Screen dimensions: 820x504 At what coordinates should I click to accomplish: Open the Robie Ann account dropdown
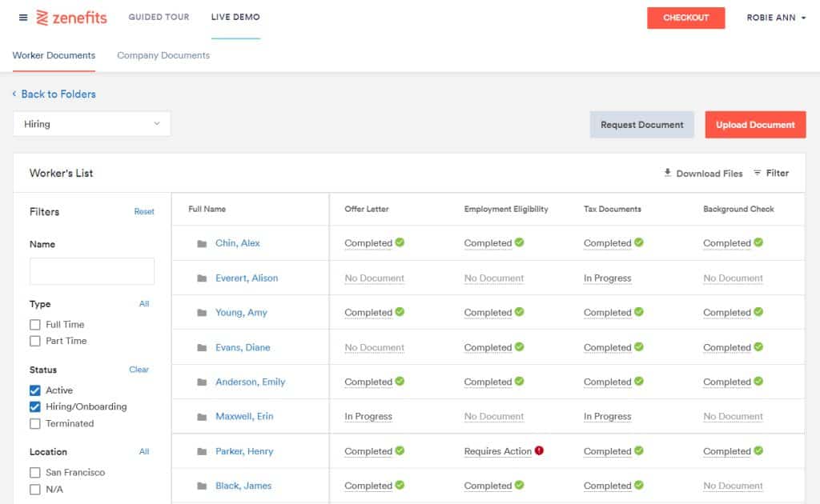(776, 18)
